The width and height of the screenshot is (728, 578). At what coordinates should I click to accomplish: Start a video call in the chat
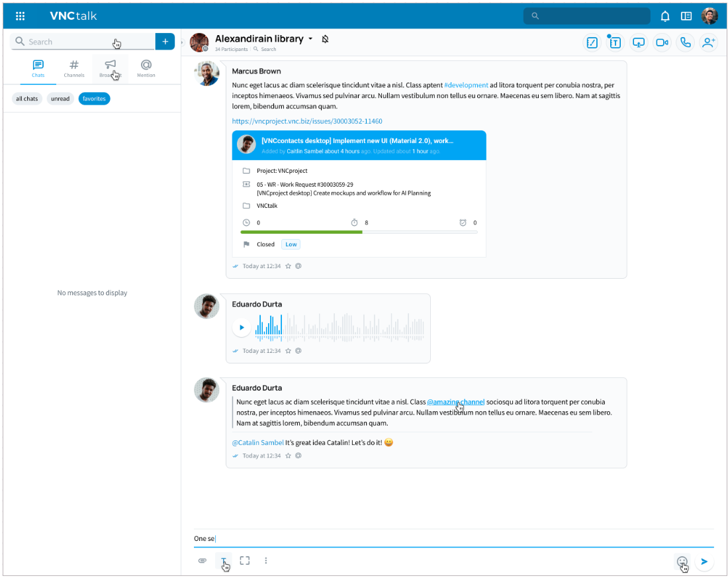(x=661, y=42)
